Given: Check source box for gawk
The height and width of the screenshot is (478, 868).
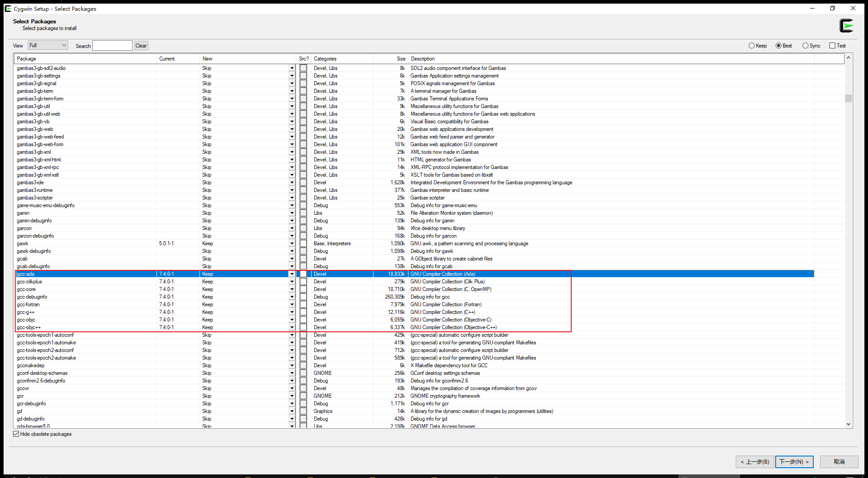Looking at the screenshot, I should (x=304, y=243).
